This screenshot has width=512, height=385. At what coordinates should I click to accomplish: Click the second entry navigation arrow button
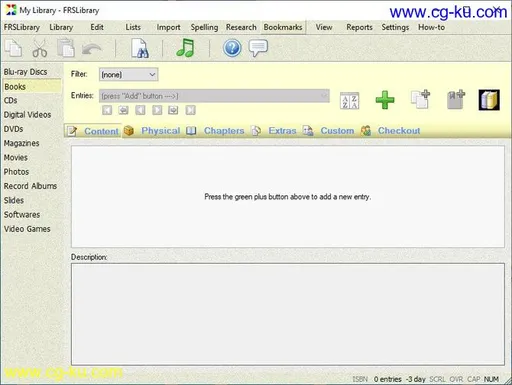[x=123, y=110]
